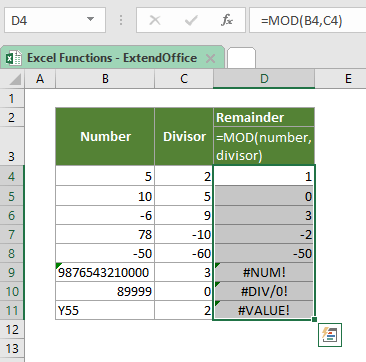Viewport: 366px width, 362px height.
Task: Select Remainder cell with value -50
Action: coord(264,253)
